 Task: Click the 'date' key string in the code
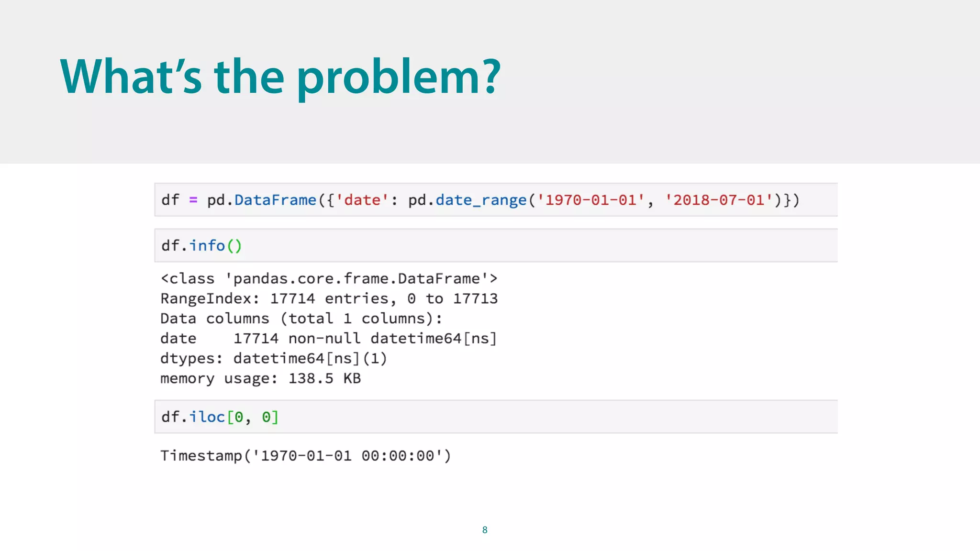pos(362,200)
